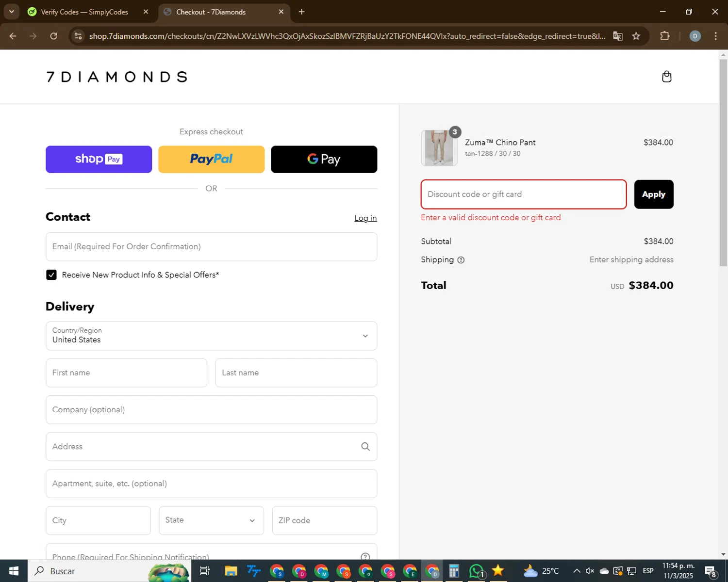Click the shipping help question mark icon
This screenshot has height=582, width=728.
pyautogui.click(x=461, y=260)
